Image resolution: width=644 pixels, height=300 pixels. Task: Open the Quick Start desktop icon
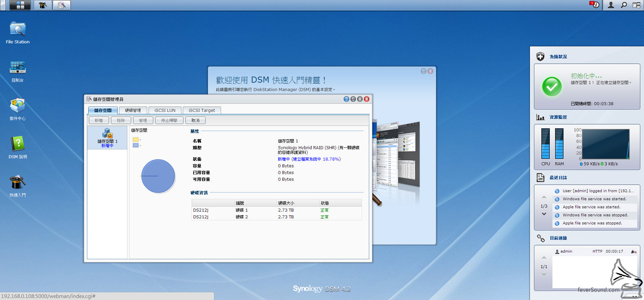click(18, 186)
